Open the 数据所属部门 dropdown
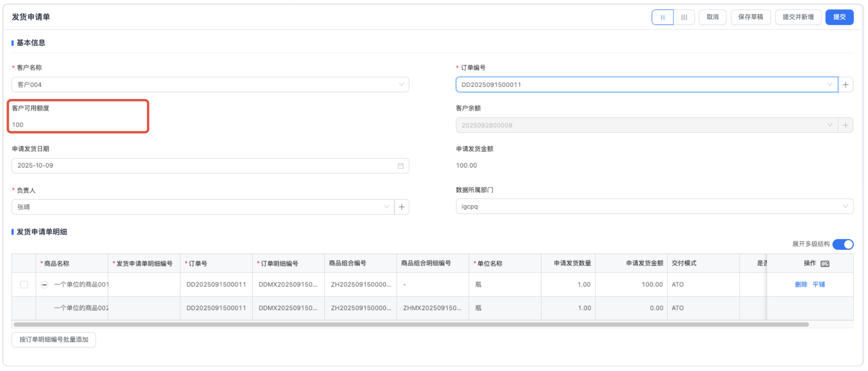Screen dimensions: 868x371 coord(654,207)
